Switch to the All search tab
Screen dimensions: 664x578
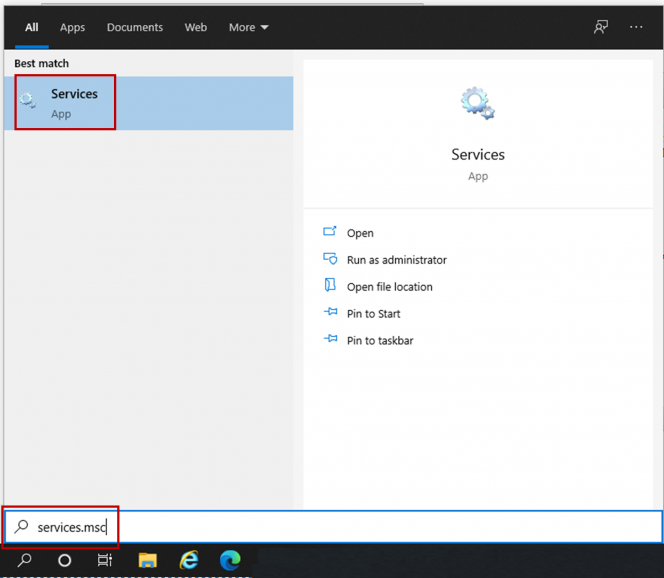tap(32, 28)
